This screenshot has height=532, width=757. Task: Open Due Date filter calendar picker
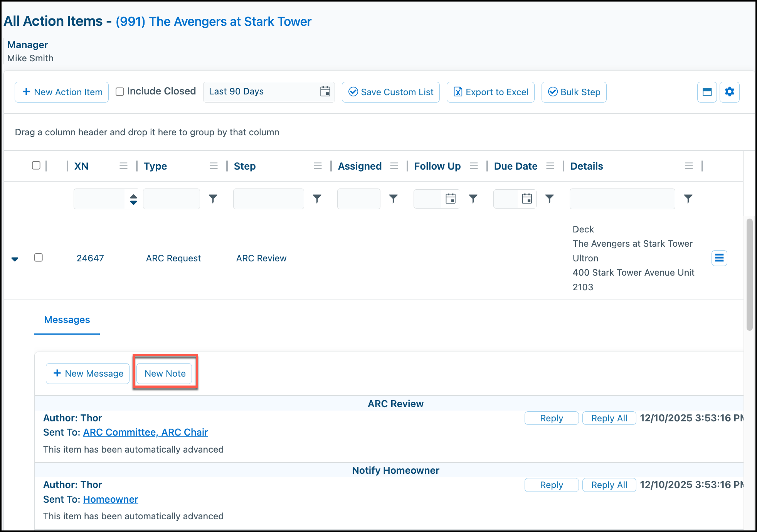[x=527, y=199]
